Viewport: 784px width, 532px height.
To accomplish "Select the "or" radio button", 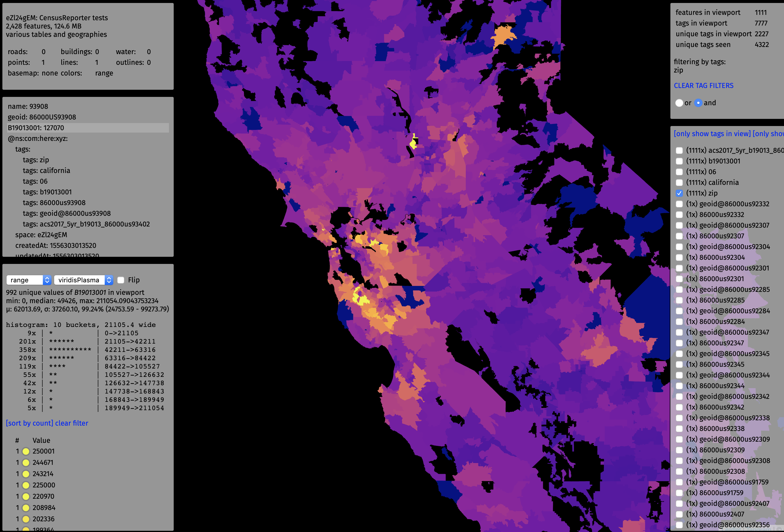I will 679,103.
